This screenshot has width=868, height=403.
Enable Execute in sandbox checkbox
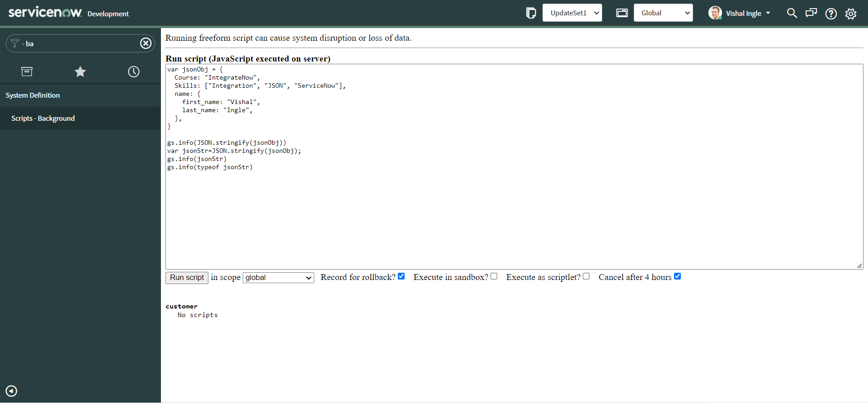(x=494, y=276)
